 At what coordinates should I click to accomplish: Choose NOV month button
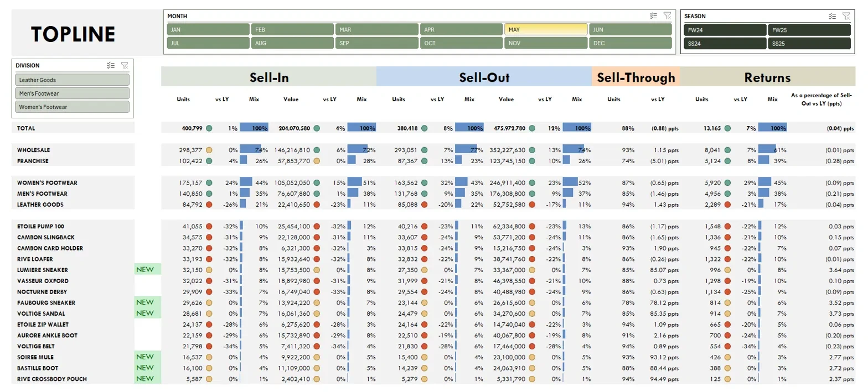pos(545,43)
